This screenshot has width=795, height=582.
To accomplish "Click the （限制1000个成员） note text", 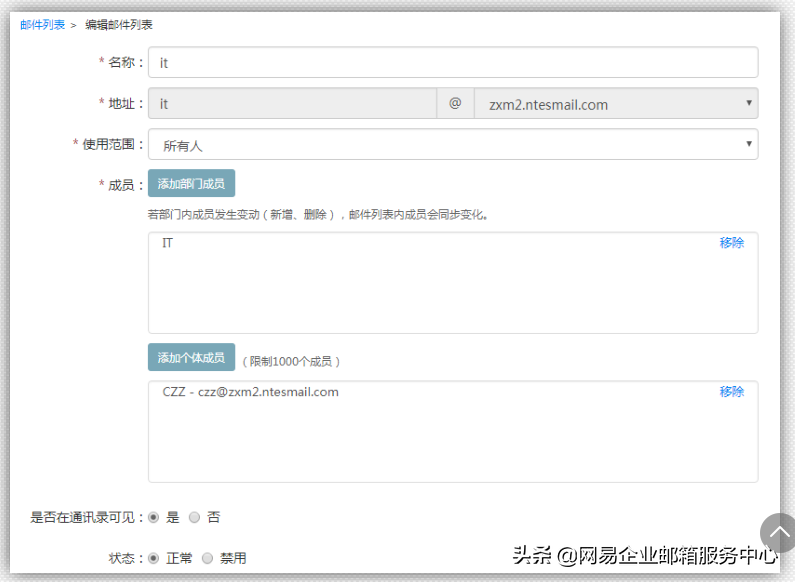I will 291,361.
